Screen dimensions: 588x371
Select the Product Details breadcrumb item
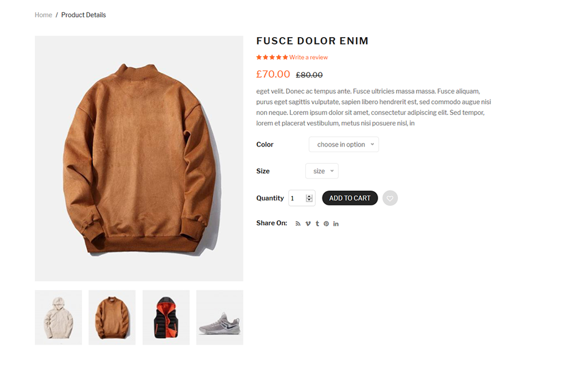pyautogui.click(x=84, y=15)
